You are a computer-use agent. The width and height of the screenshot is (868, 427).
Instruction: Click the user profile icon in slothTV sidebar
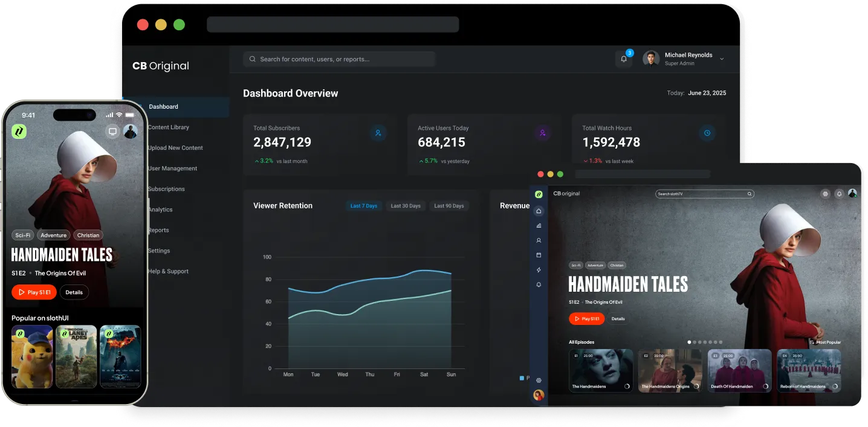[x=538, y=240]
